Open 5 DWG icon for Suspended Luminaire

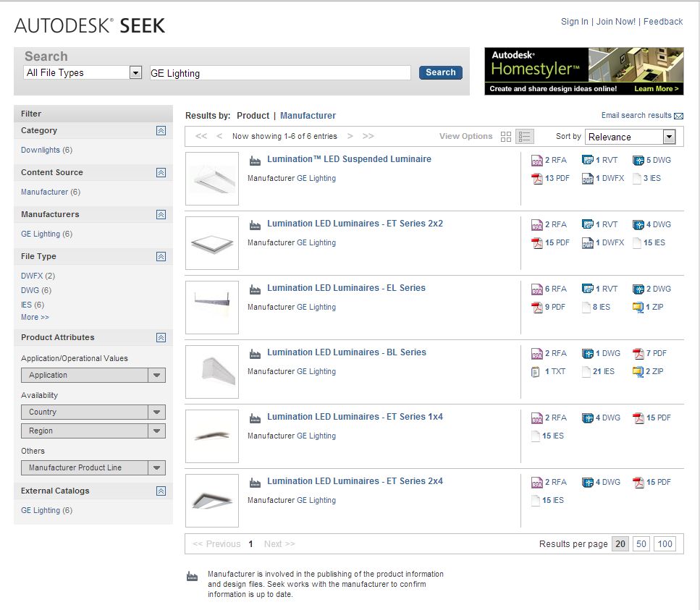click(638, 161)
